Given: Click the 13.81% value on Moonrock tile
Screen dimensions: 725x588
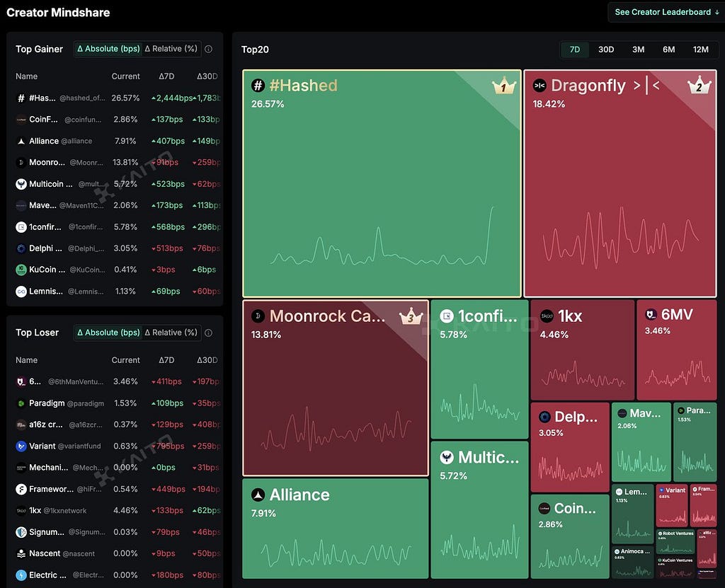Looking at the screenshot, I should (266, 335).
